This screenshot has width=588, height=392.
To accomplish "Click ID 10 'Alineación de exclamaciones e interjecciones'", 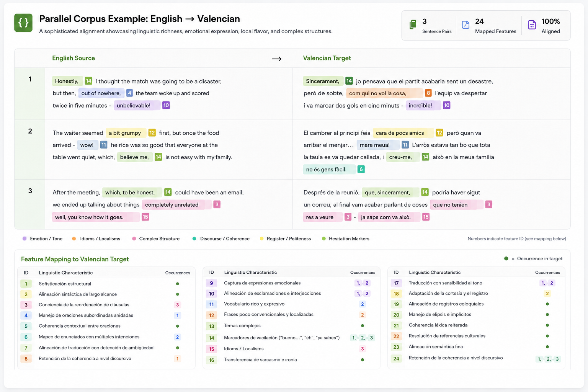I will [x=211, y=294].
